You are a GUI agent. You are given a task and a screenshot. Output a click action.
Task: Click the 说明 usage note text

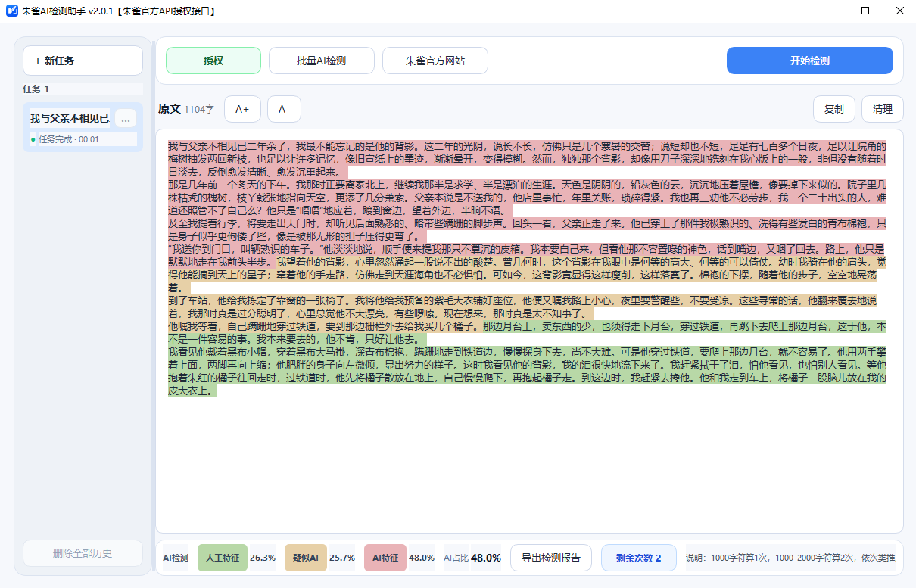[x=790, y=558]
